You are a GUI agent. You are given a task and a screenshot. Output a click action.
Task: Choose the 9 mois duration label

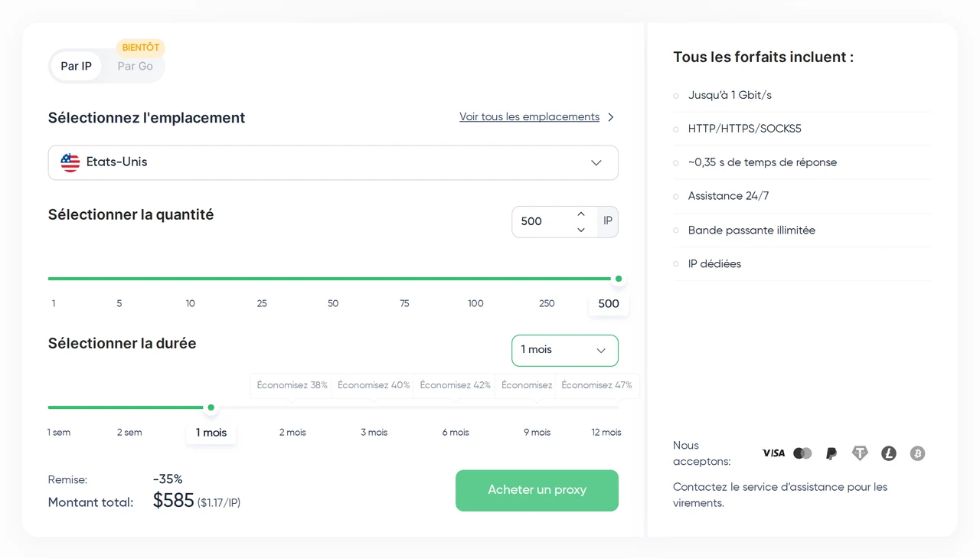(537, 433)
